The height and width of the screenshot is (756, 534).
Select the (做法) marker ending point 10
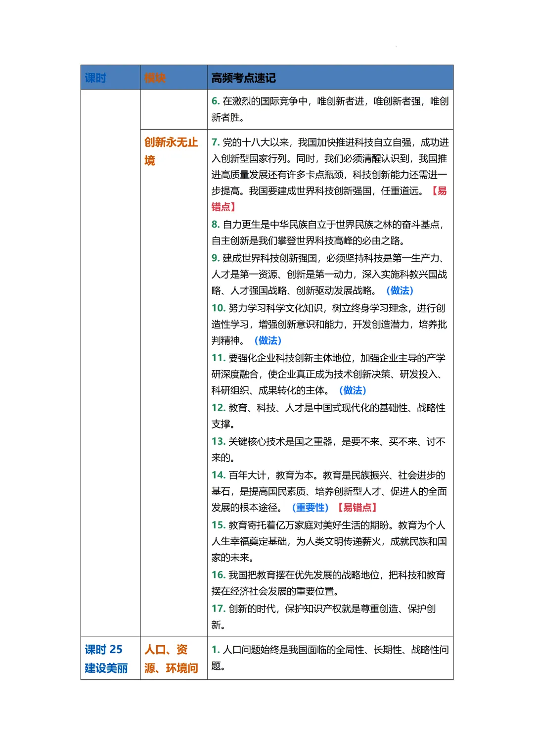click(267, 341)
